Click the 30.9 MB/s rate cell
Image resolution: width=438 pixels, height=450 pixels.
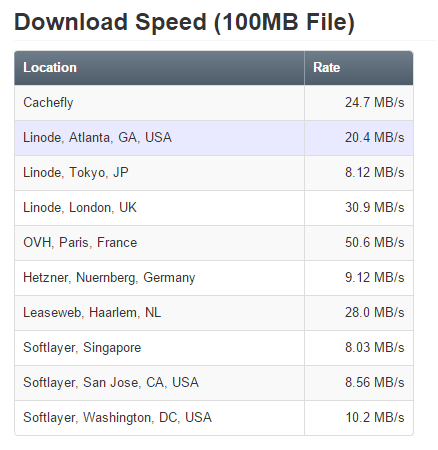[359, 208]
